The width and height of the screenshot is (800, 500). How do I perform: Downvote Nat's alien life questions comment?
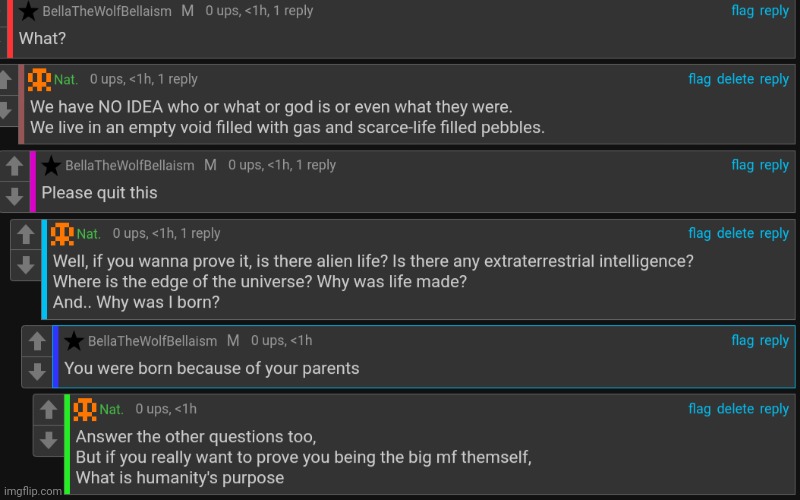(26, 265)
